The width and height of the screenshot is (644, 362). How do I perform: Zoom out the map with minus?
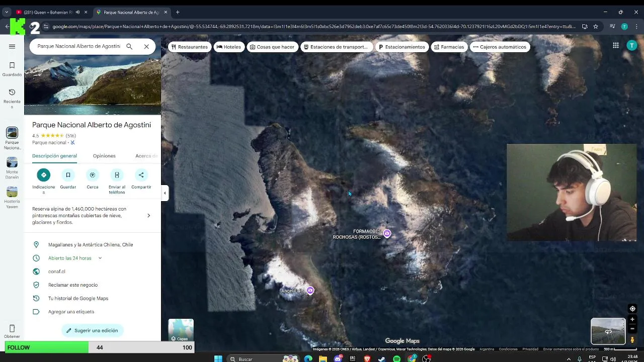[632, 329]
